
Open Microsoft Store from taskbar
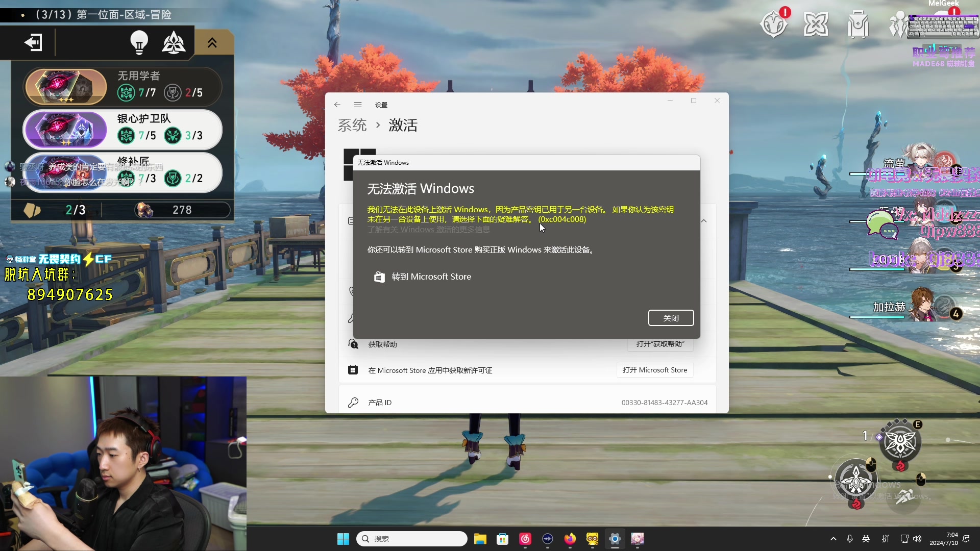click(x=503, y=539)
